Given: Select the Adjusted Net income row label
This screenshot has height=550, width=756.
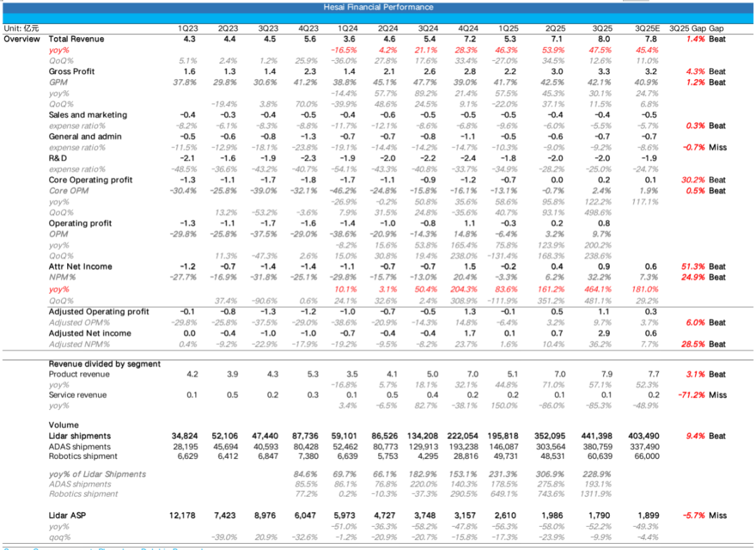Looking at the screenshot, I should (x=90, y=334).
